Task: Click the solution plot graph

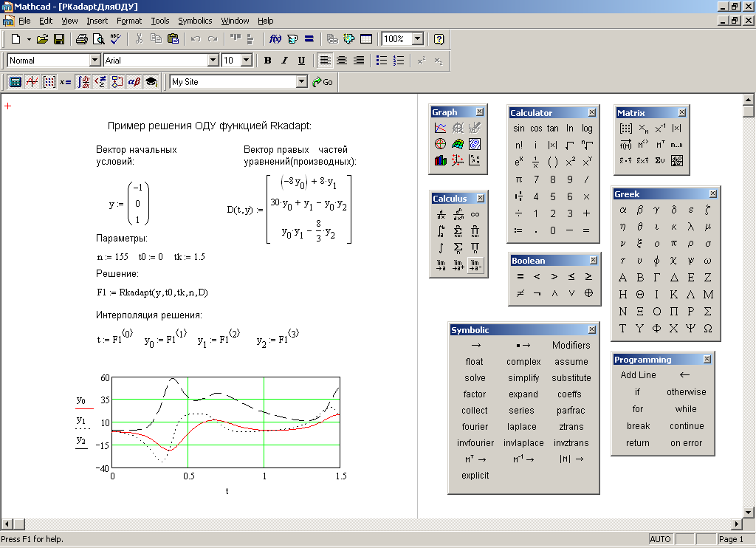Action: click(226, 422)
